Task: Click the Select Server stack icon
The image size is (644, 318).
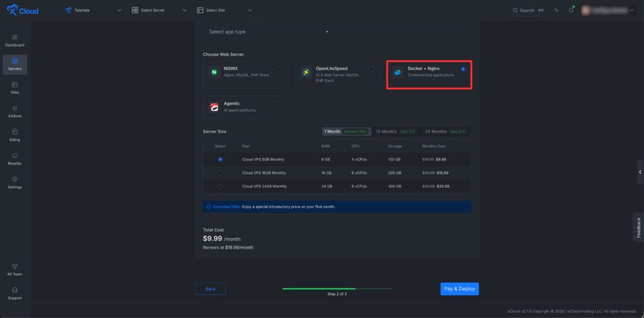Action: (x=135, y=10)
